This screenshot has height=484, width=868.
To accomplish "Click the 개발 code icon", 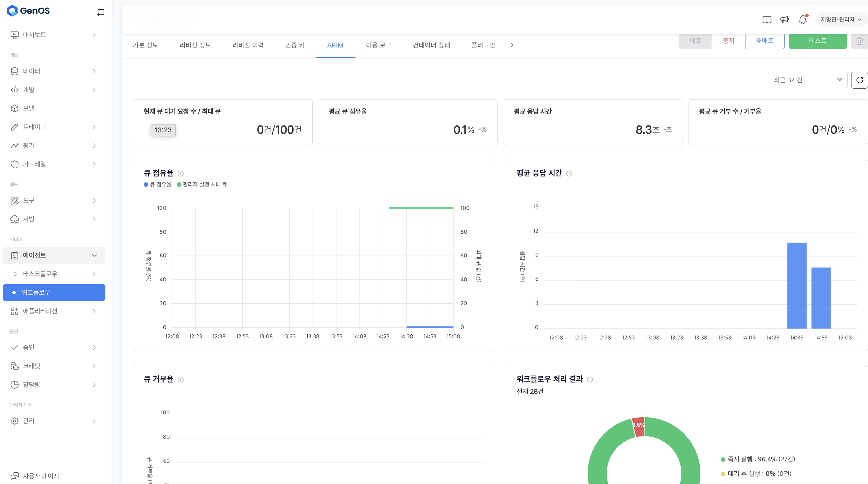I will point(14,90).
